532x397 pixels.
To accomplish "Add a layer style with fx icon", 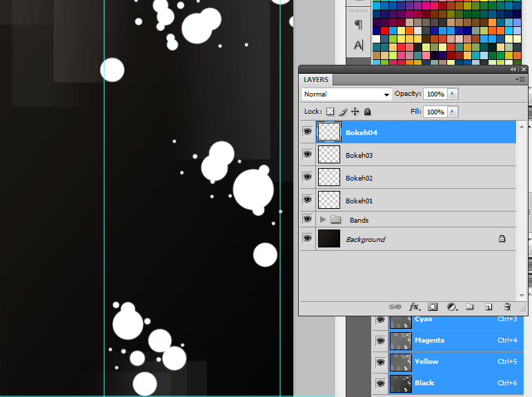I will point(415,307).
